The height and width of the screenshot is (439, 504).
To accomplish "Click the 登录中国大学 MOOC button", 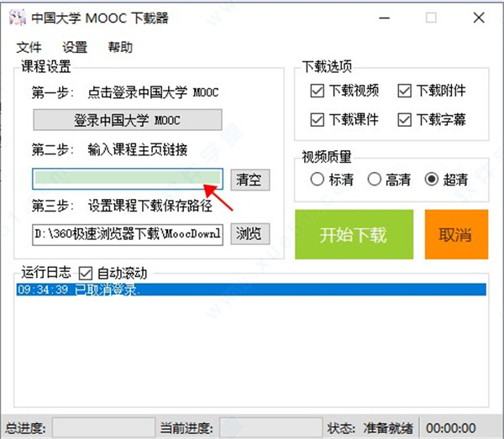I will point(128,120).
